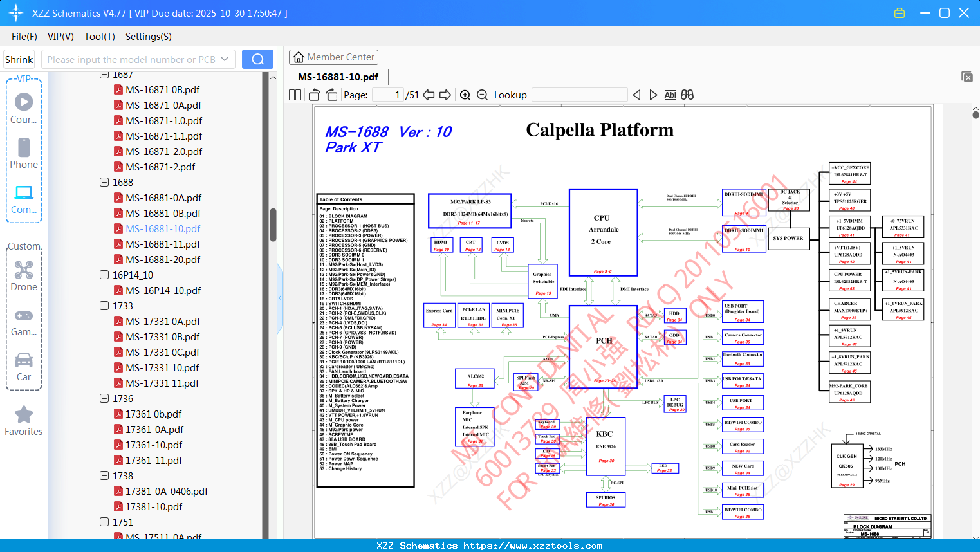980x552 pixels.
Task: Toggle match whole word Abi icon
Action: tap(670, 95)
